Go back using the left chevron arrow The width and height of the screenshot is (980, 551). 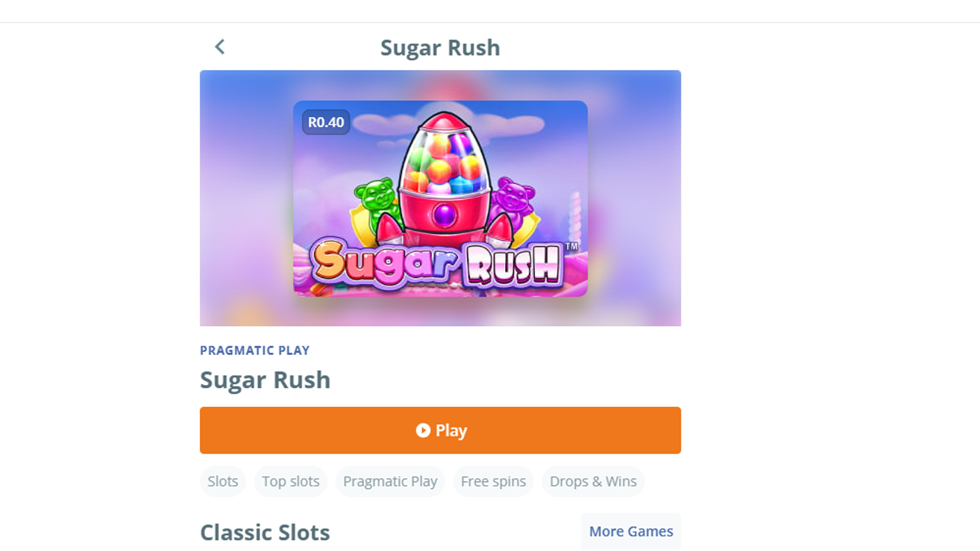coord(219,47)
